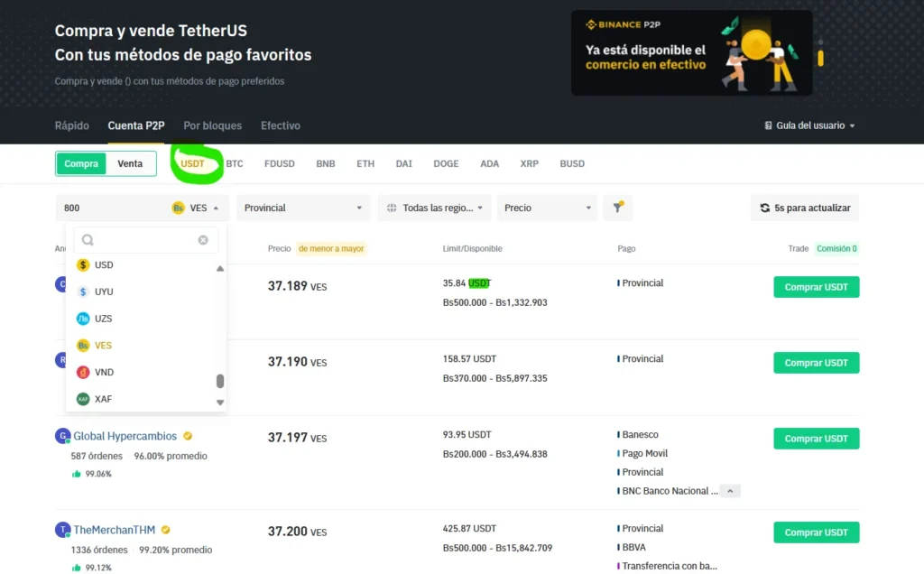Image resolution: width=924 pixels, height=574 pixels.
Task: Select the ADA crypto tab
Action: point(490,164)
